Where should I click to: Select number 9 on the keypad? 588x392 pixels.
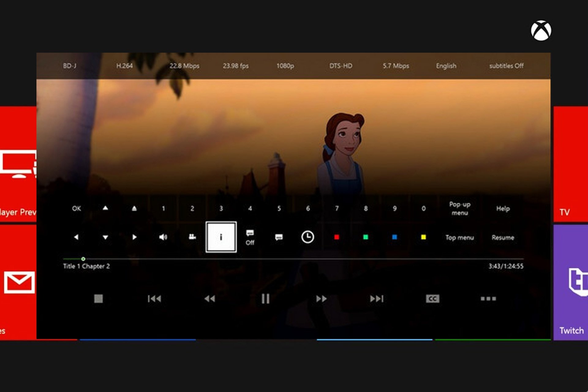coord(395,209)
